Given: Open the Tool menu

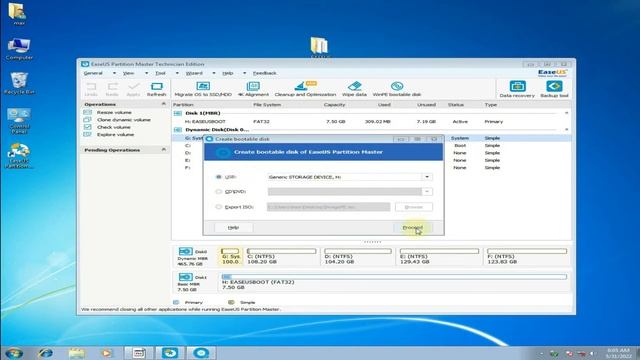Looking at the screenshot, I should [160, 73].
